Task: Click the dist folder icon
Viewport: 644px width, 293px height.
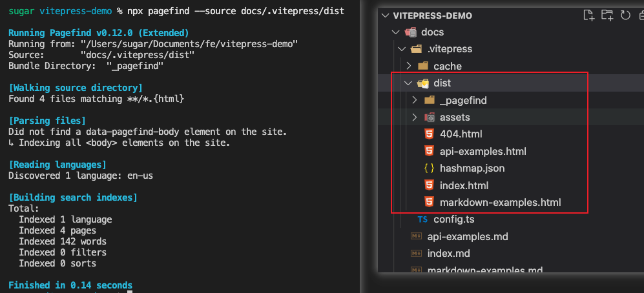Action: click(x=423, y=83)
